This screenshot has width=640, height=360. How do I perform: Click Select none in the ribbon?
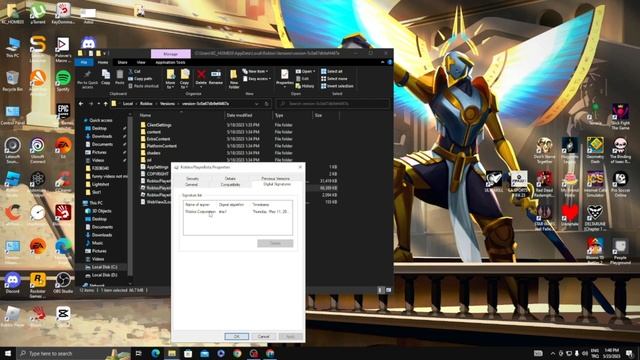coord(334,78)
